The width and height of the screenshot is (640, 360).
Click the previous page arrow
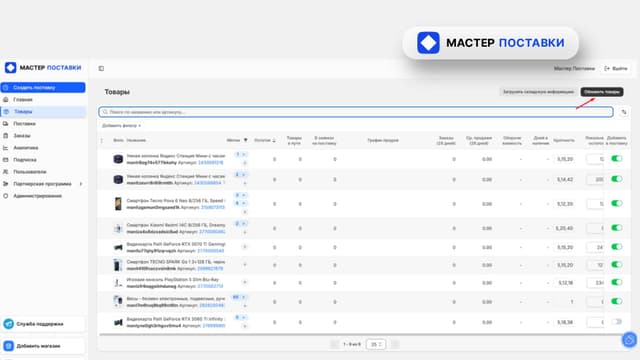coord(334,344)
